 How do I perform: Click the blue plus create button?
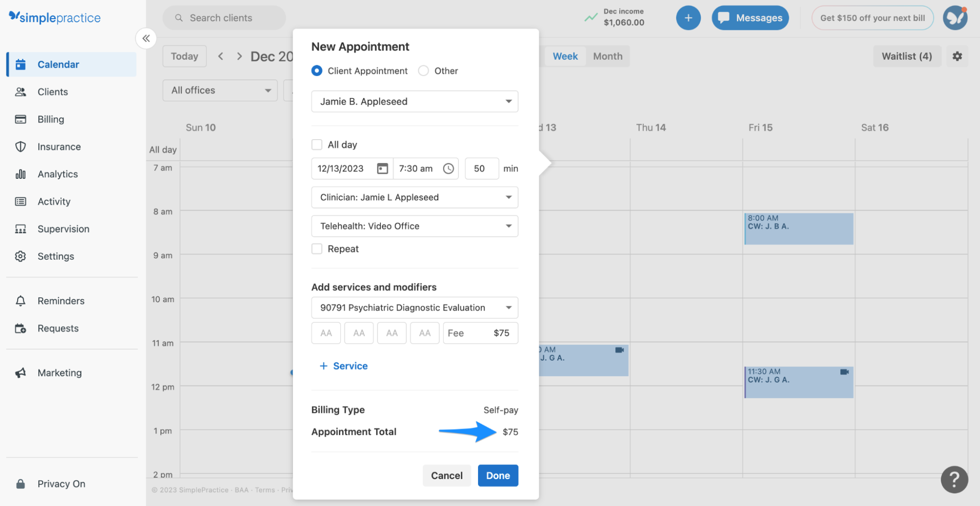point(688,18)
